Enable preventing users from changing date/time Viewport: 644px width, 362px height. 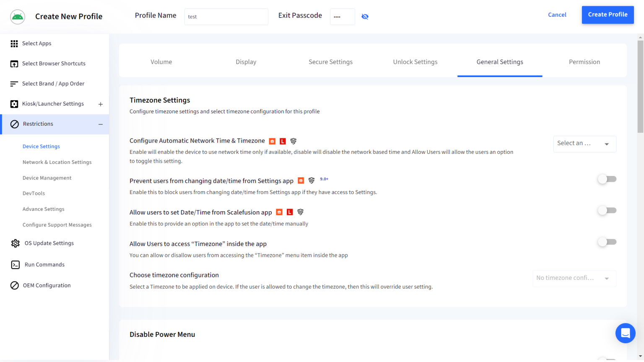[x=607, y=179]
